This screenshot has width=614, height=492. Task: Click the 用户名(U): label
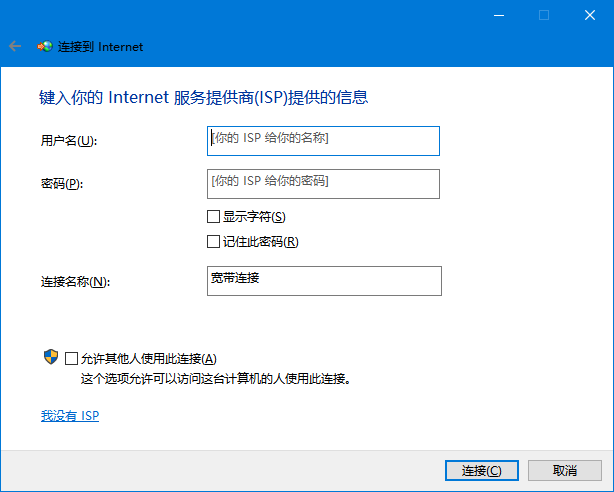(x=69, y=141)
